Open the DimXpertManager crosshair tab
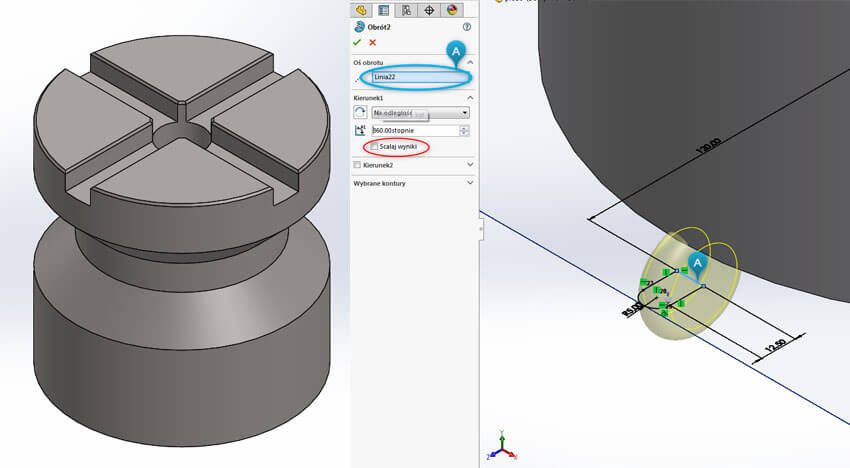850x468 pixels. pos(429,10)
